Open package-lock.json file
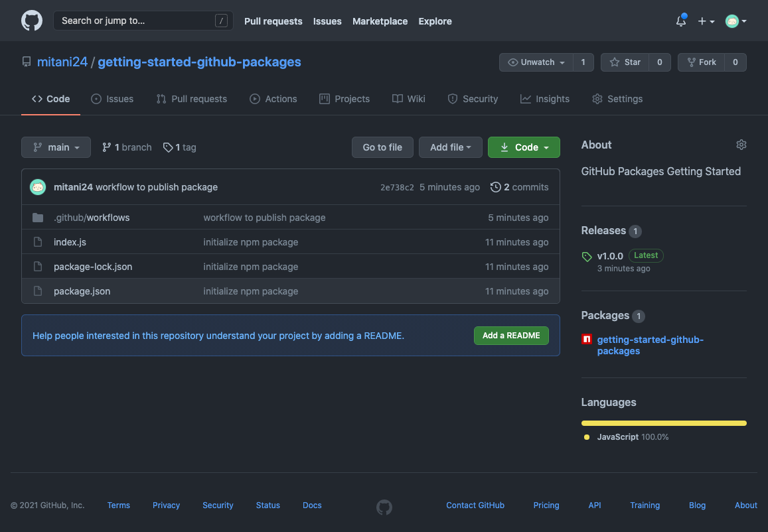768x532 pixels. tap(93, 266)
